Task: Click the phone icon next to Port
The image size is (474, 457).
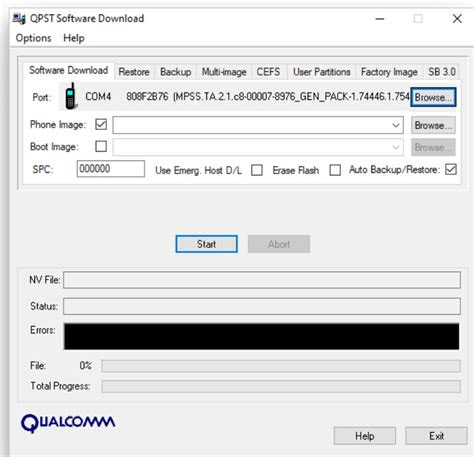Action: (70, 97)
